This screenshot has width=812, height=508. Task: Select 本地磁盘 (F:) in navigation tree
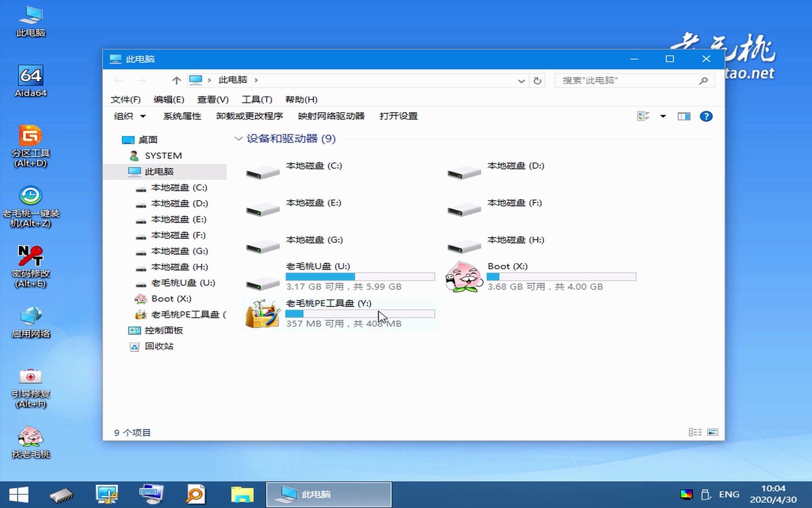pos(178,235)
